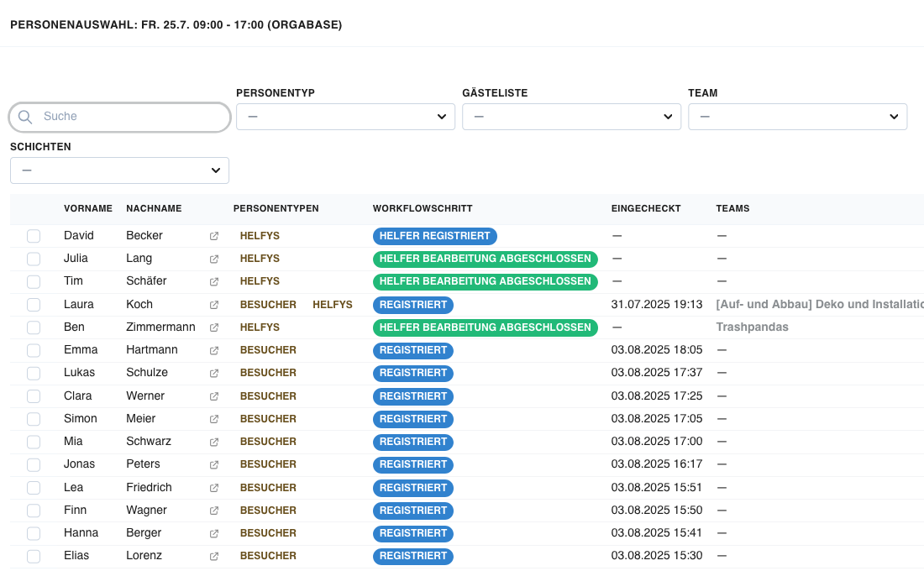Tick Jonas Peters' checkbox
Image resolution: width=924 pixels, height=571 pixels.
click(34, 465)
